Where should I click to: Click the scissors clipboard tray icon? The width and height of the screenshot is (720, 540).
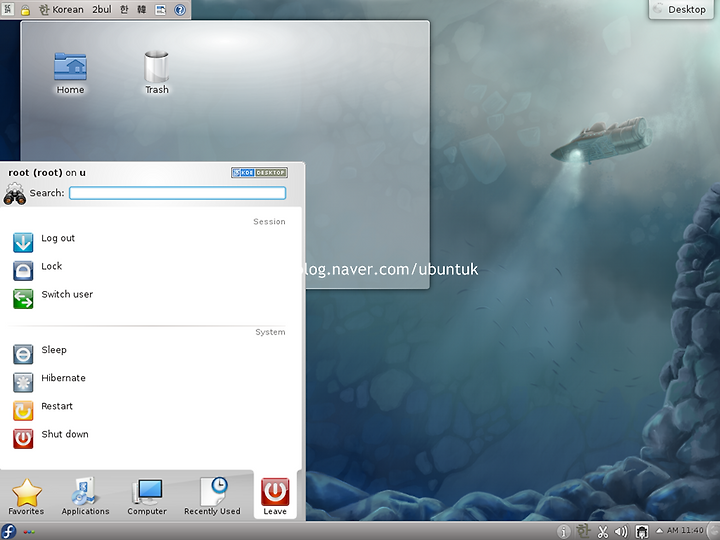pos(602,531)
